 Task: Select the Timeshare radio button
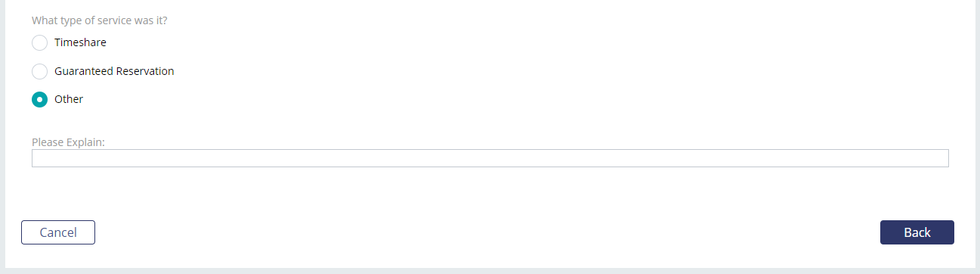tap(39, 42)
